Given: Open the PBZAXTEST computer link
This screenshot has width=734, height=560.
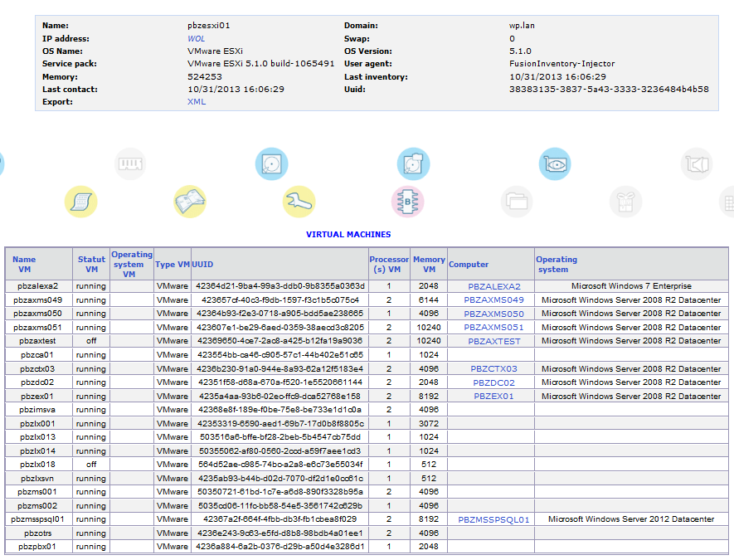Looking at the screenshot, I should 494,341.
